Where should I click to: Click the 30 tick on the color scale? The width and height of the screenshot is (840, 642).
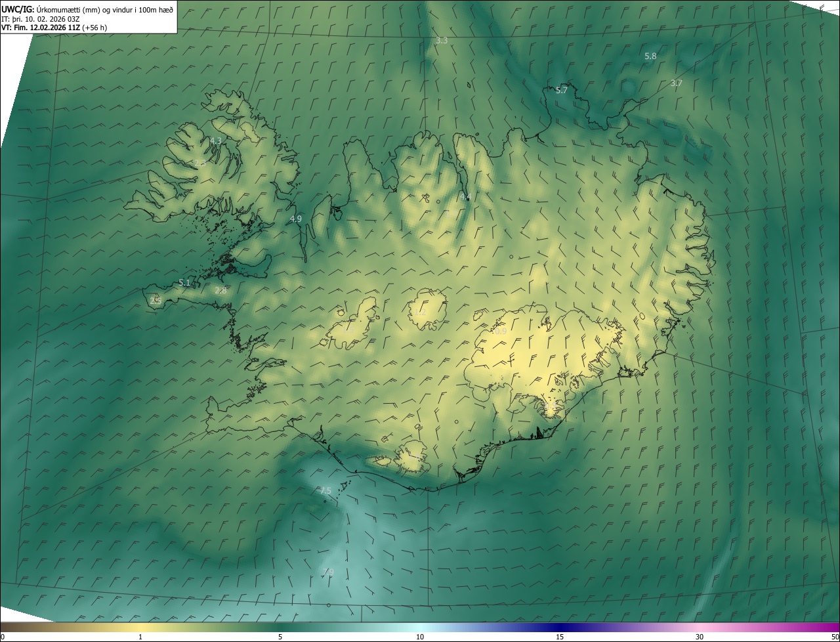coord(700,637)
